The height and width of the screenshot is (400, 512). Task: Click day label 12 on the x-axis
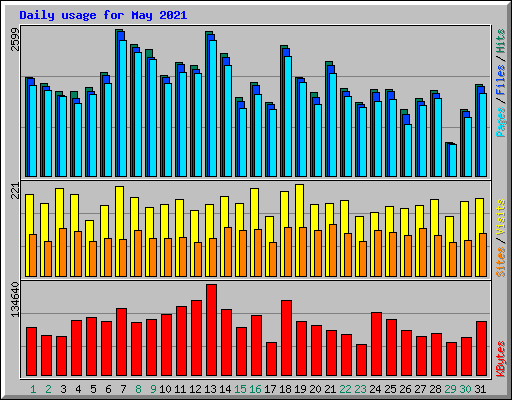click(195, 389)
